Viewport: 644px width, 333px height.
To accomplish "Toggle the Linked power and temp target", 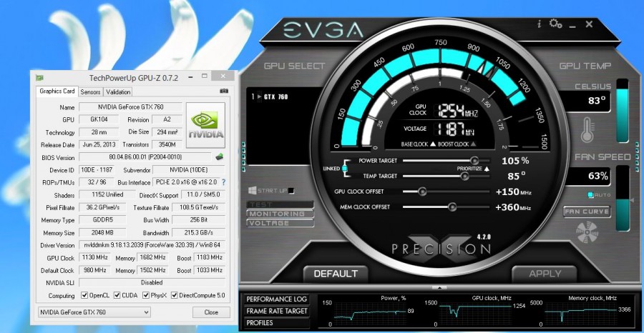I will click(345, 169).
